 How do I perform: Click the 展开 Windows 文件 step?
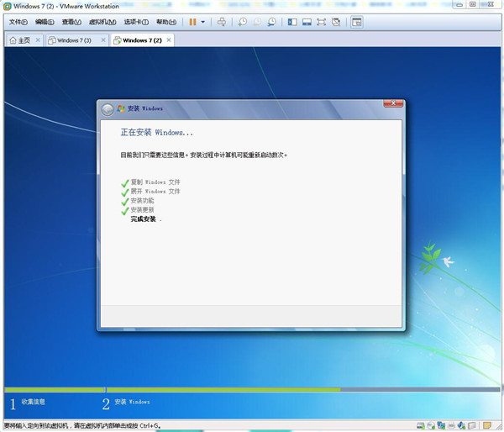[155, 192]
